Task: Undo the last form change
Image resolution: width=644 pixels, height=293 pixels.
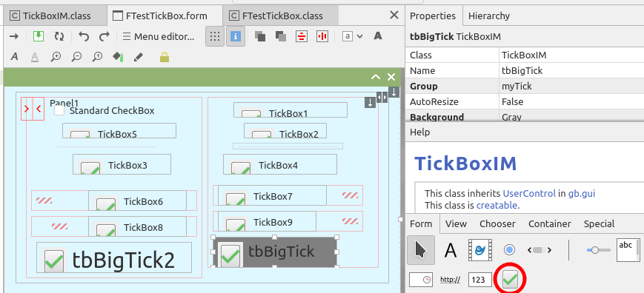Action: point(84,36)
